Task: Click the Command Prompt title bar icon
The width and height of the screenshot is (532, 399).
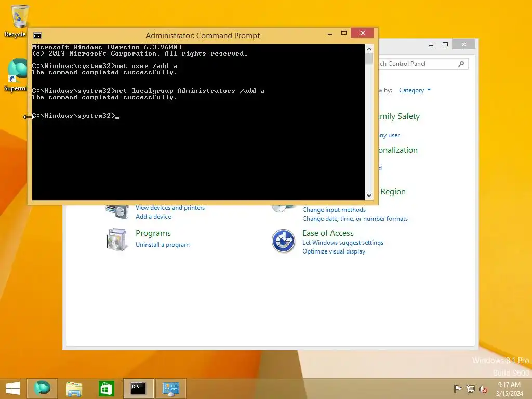Action: [37, 36]
